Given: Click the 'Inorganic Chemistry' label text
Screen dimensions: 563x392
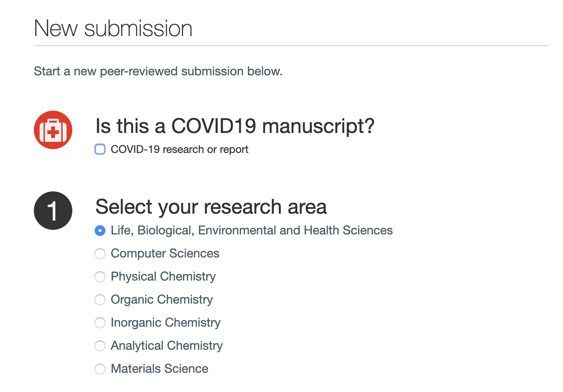Looking at the screenshot, I should coord(166,323).
